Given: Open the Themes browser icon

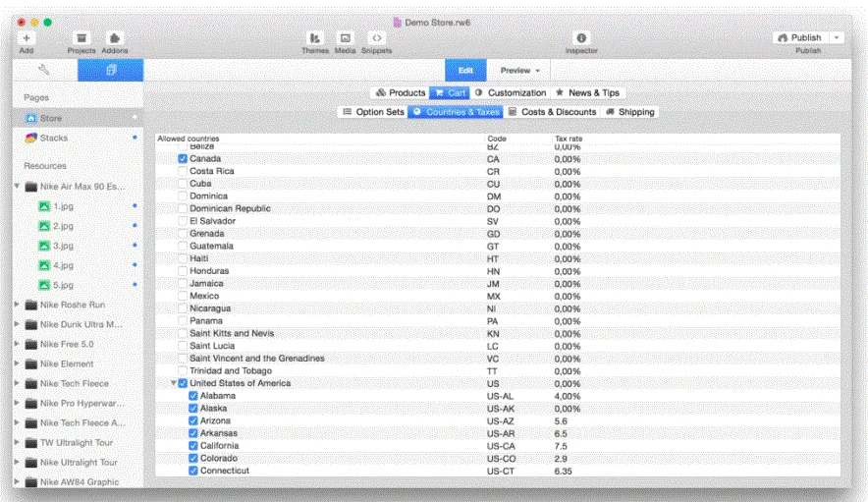Looking at the screenshot, I should (314, 37).
